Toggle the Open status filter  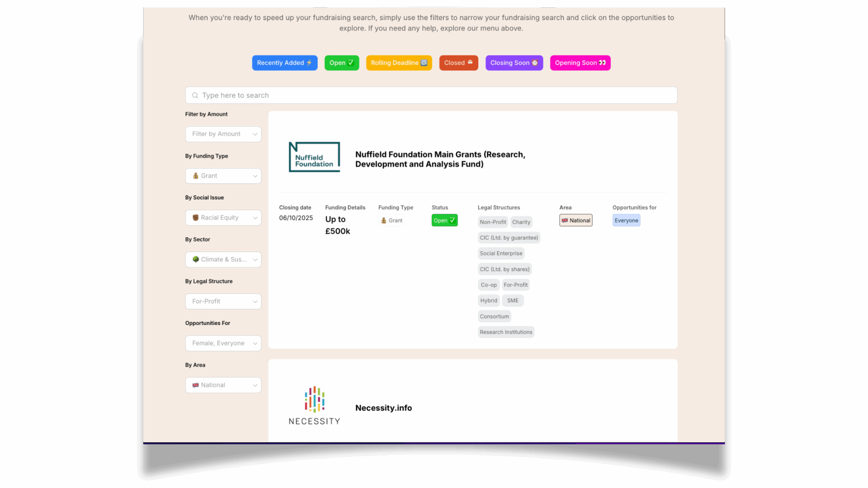tap(341, 63)
